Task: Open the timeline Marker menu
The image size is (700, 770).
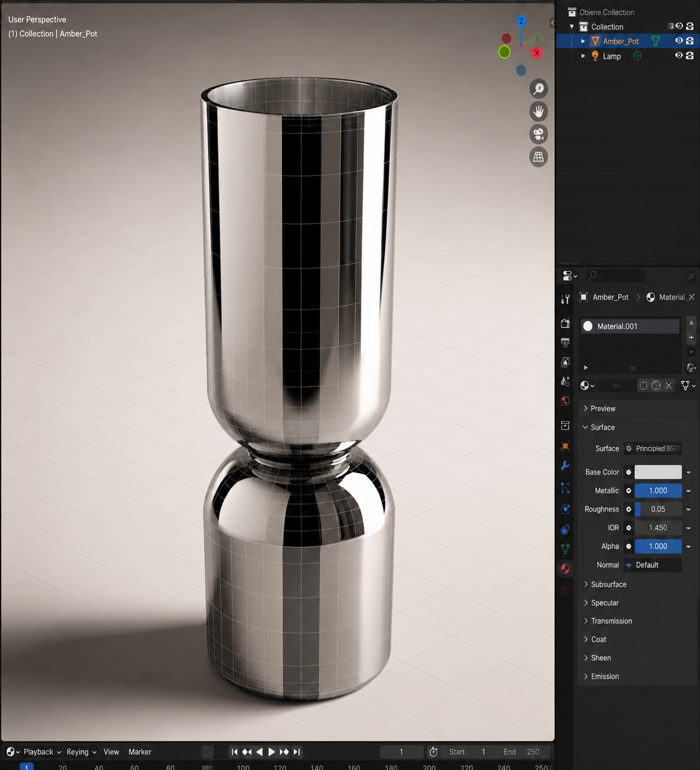Action: (x=140, y=752)
